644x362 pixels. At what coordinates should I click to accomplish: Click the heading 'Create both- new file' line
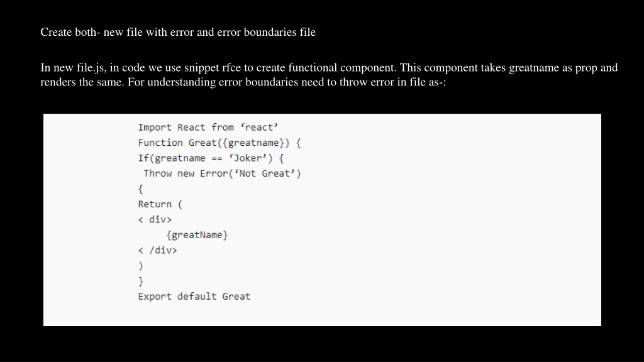[x=178, y=32]
